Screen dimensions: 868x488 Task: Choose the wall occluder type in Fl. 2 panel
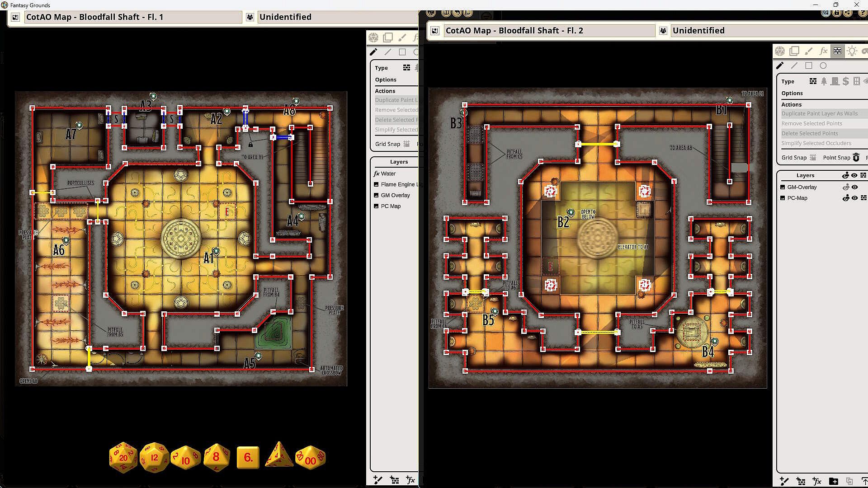(813, 81)
